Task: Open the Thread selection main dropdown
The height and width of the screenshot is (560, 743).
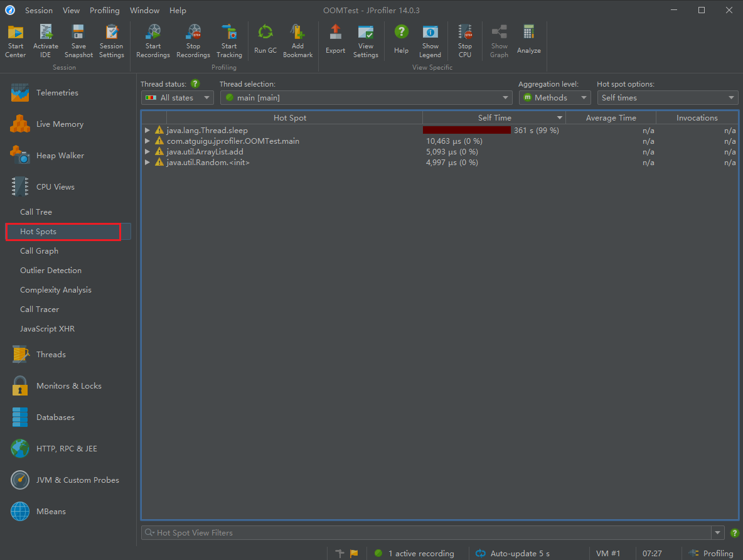Action: (366, 98)
